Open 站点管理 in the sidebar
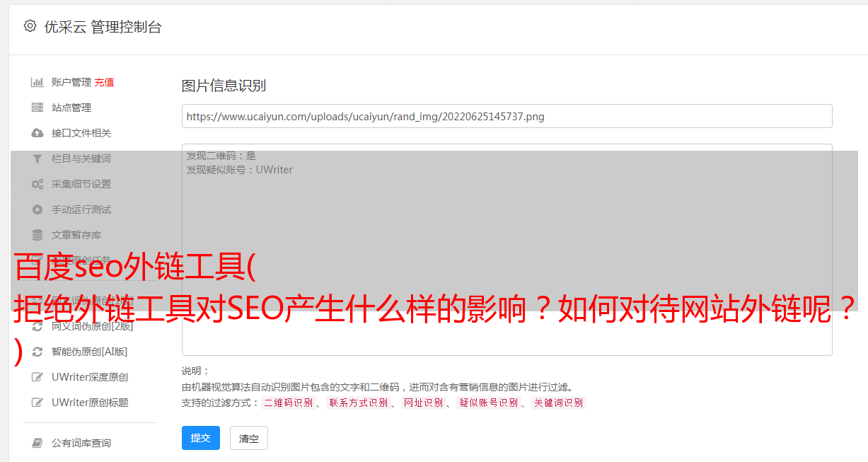The height and width of the screenshot is (462, 868). (71, 108)
